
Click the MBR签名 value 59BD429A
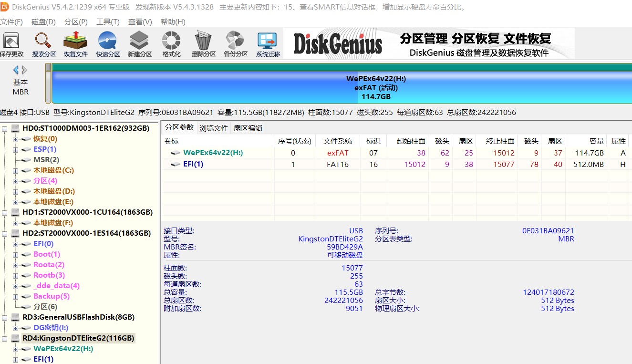345,247
